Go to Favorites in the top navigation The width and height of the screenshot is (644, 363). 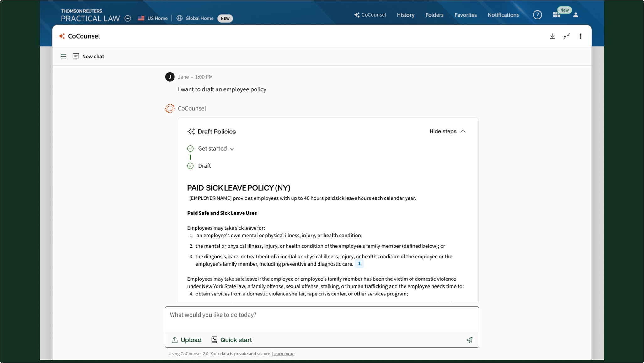[465, 15]
